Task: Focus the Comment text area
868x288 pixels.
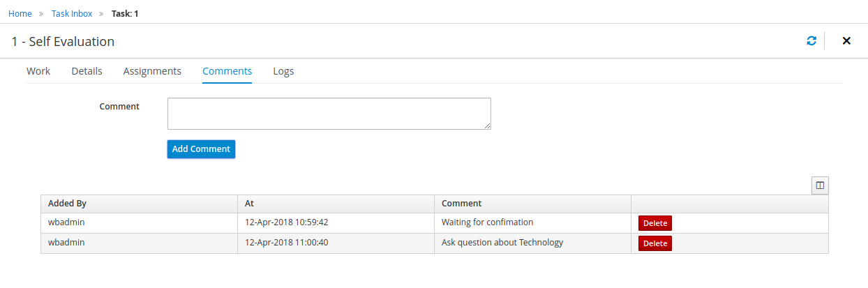Action: [329, 114]
